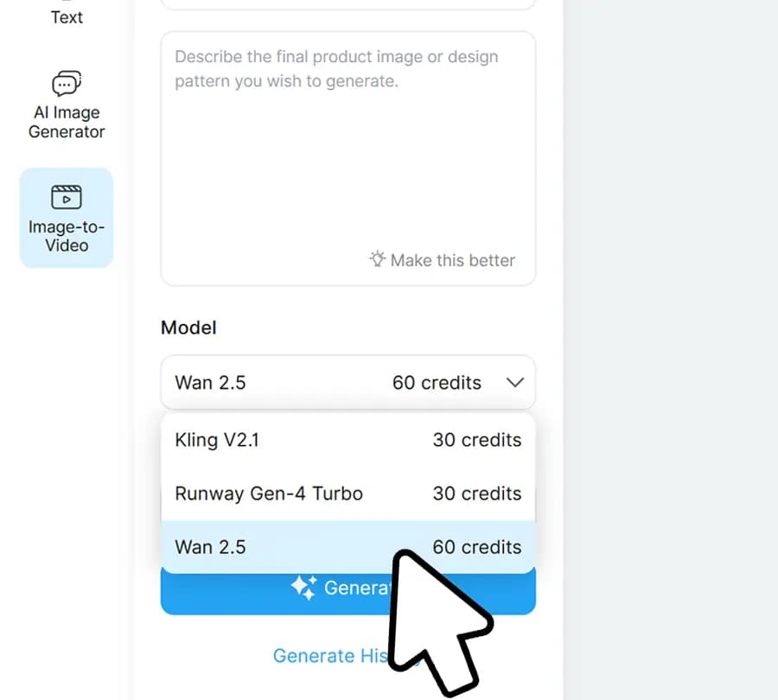This screenshot has width=778, height=700.
Task: Select the Image-to-Video sidebar label
Action: point(67,236)
